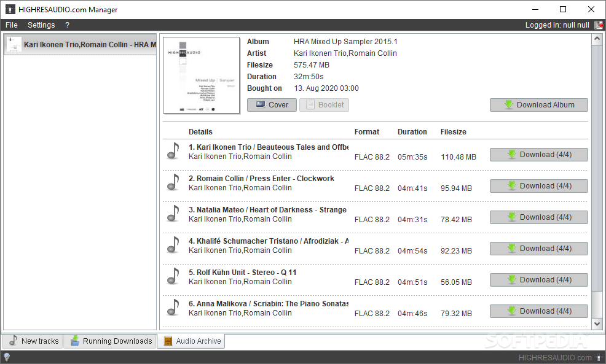The height and width of the screenshot is (364, 606).
Task: Minimize the HIGHRESAUDIO.com Manager window
Action: click(x=535, y=10)
